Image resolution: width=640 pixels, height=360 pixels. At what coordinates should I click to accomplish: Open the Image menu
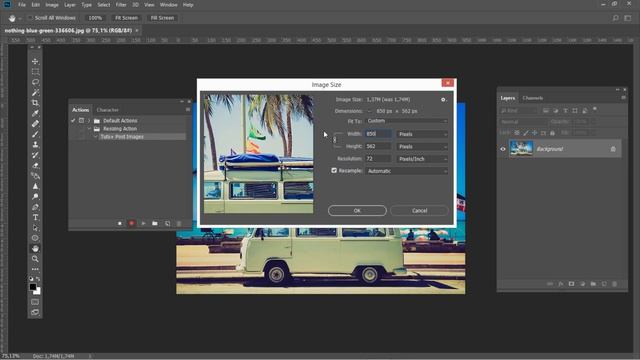(x=52, y=5)
